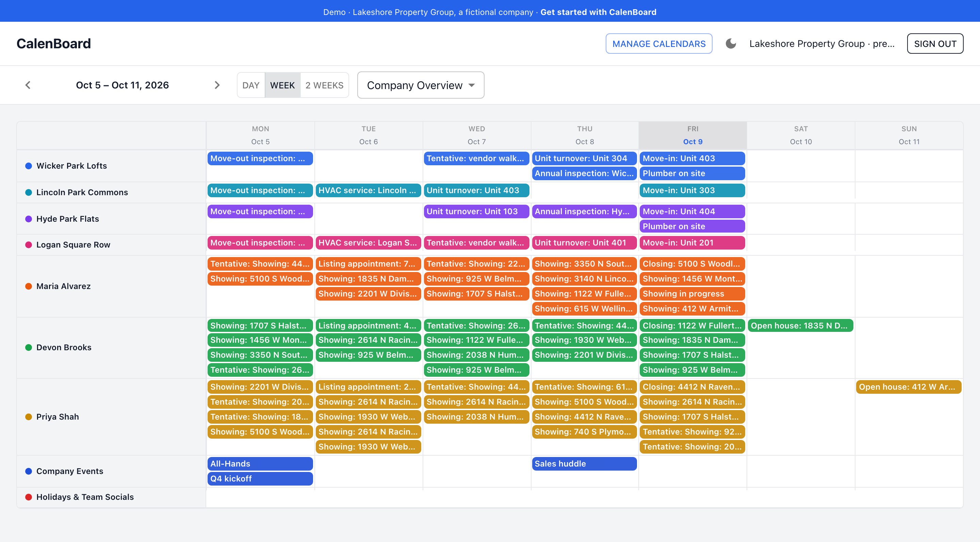This screenshot has height=542, width=980.
Task: Open Move-in: Unit 404 event
Action: coord(692,211)
